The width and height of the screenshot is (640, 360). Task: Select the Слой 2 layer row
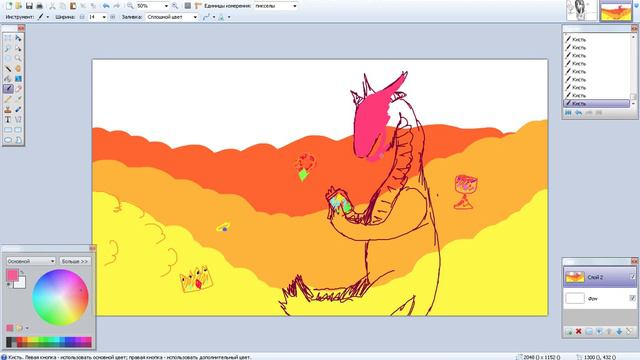[x=599, y=277]
